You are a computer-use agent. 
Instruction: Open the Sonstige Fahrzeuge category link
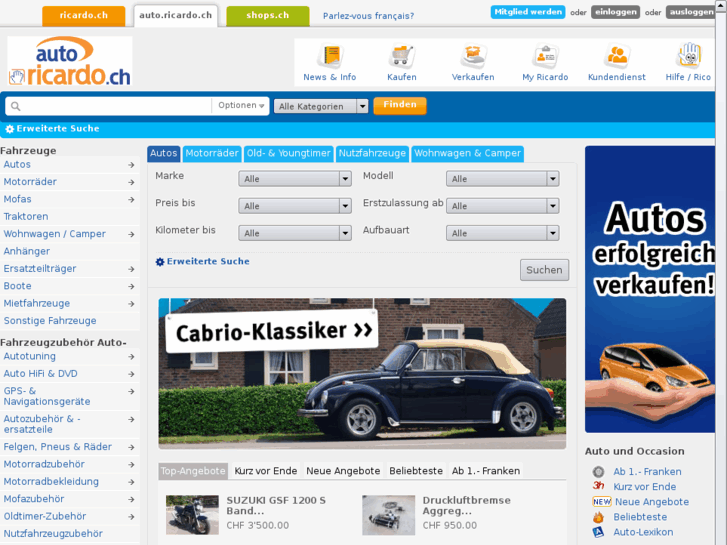50,321
